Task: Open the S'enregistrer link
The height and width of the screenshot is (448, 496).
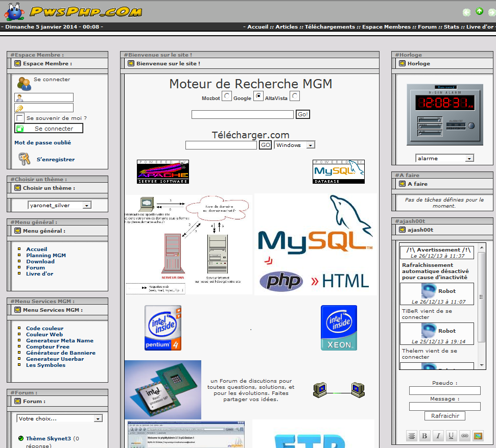Action: tap(56, 160)
